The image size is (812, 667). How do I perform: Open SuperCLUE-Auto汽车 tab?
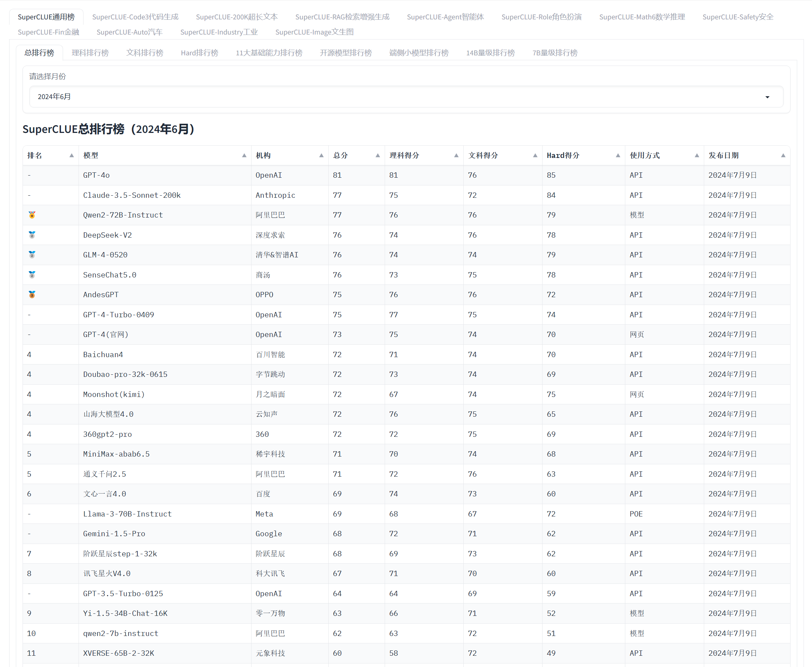coord(129,32)
